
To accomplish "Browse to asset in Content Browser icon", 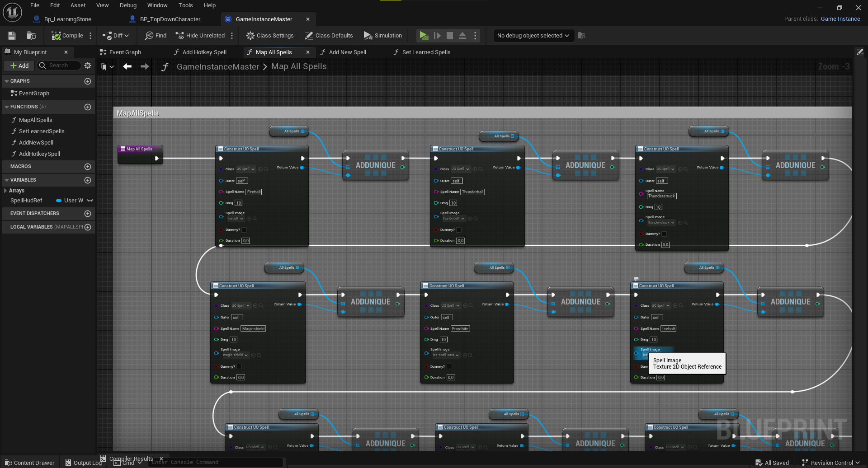I will tap(31, 36).
